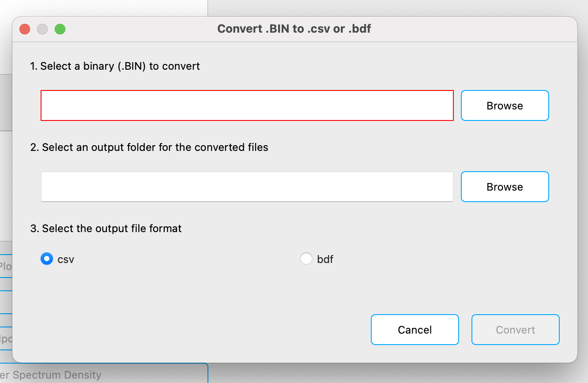Minimize the dialog using yellow traffic light
Screen dimensions: 588x383
click(42, 29)
